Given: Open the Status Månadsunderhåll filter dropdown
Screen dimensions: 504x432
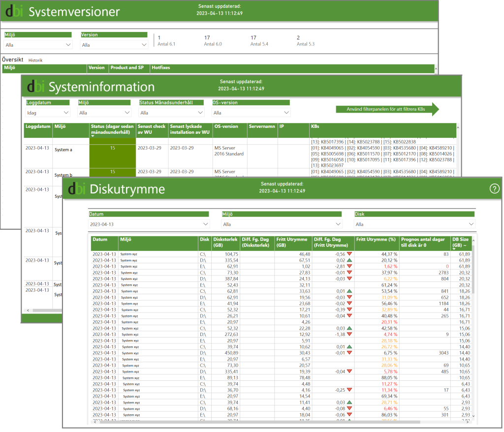Looking at the screenshot, I should point(172,113).
